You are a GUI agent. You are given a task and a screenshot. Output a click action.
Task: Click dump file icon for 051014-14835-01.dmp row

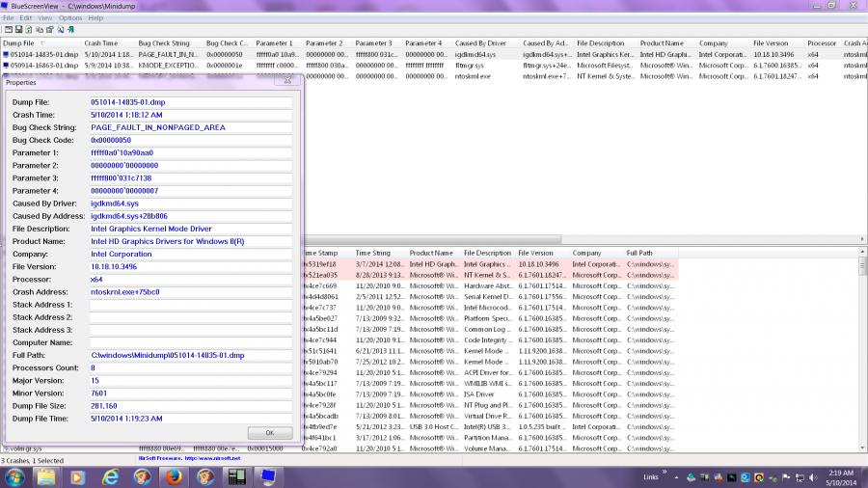tap(6, 55)
